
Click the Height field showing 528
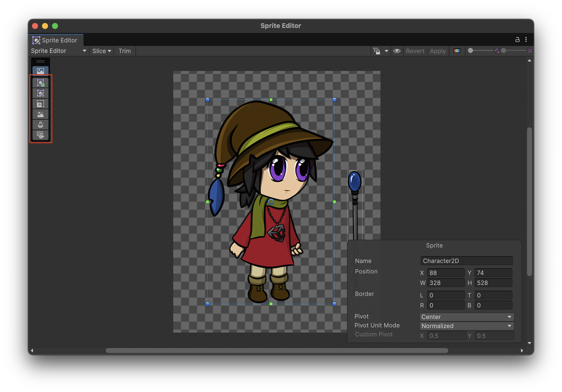[493, 283]
